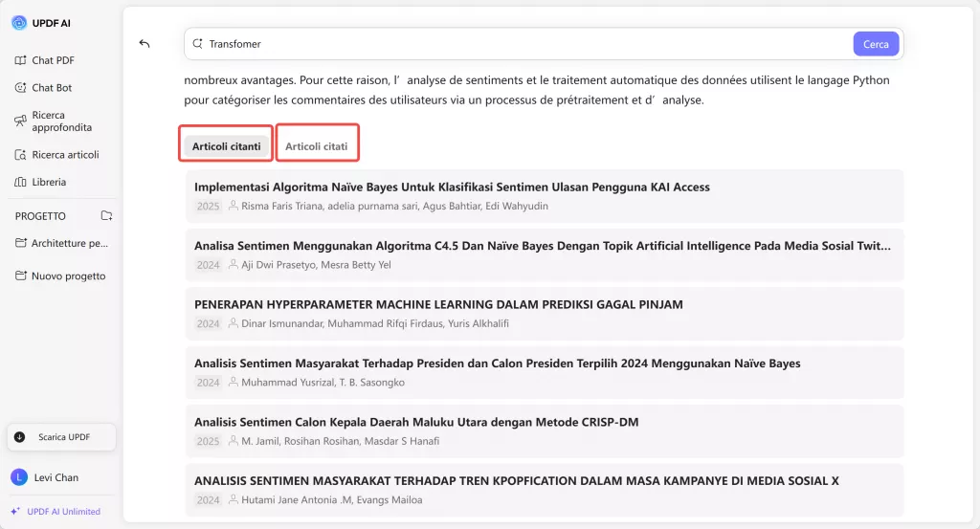Switch to the Articoli citati tab
Viewport: 980px width, 529px height.
[x=316, y=146]
